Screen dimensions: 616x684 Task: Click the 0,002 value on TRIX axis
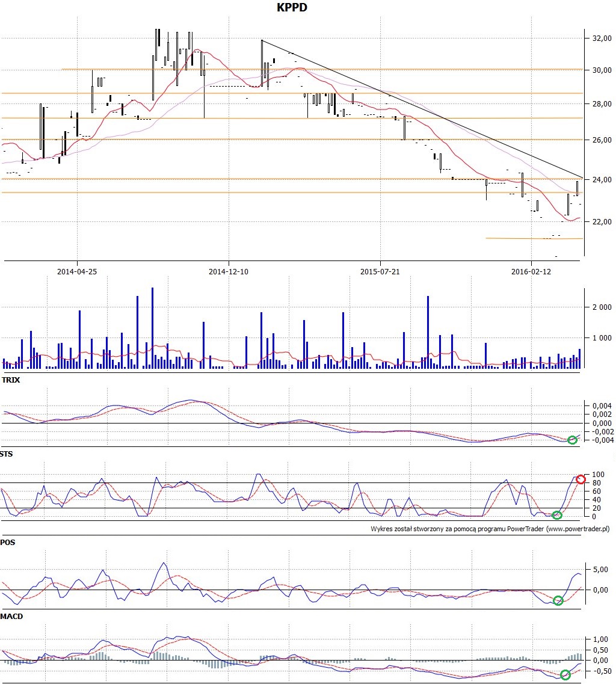click(x=602, y=414)
